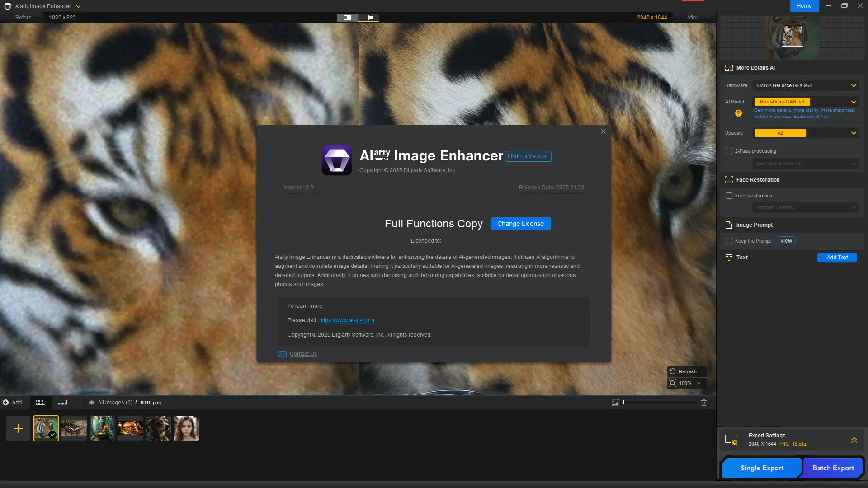Select the portrait woman thumbnail
This screenshot has width=868, height=488.
186,428
